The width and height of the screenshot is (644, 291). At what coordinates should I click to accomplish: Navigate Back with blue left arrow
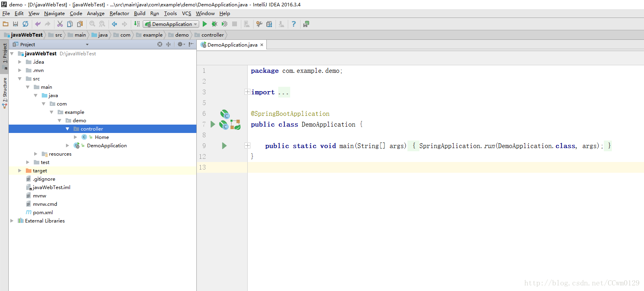(114, 24)
